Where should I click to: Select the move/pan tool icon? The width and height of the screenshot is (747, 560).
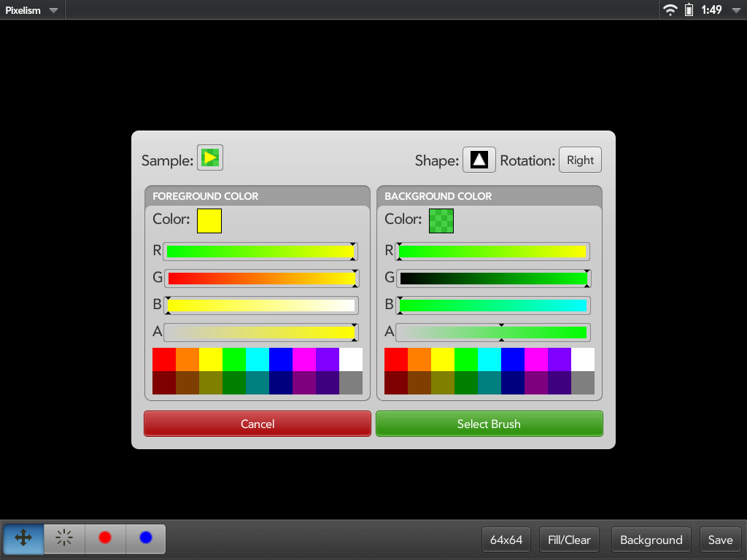(23, 538)
